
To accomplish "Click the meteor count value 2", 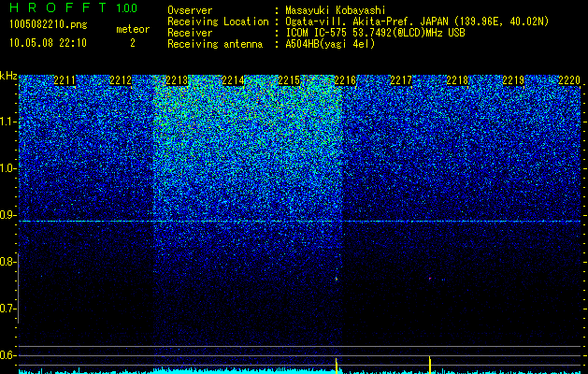I will click(133, 43).
